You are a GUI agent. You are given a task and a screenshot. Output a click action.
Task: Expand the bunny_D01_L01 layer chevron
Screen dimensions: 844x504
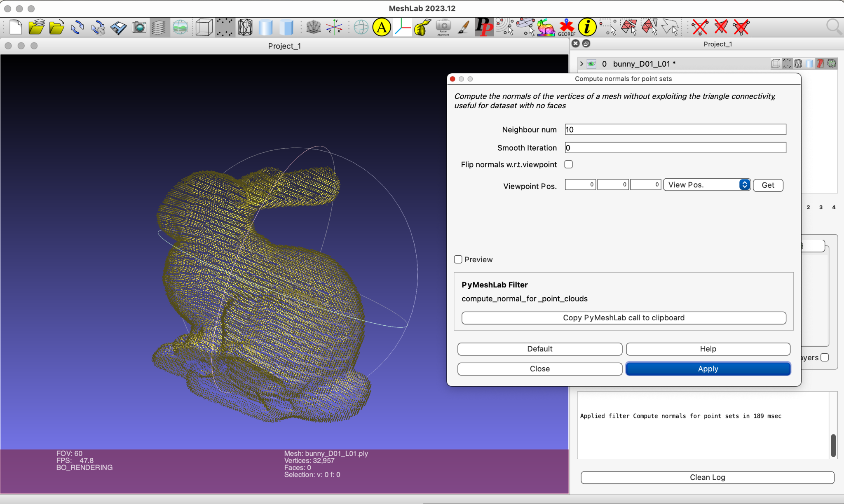(x=581, y=64)
